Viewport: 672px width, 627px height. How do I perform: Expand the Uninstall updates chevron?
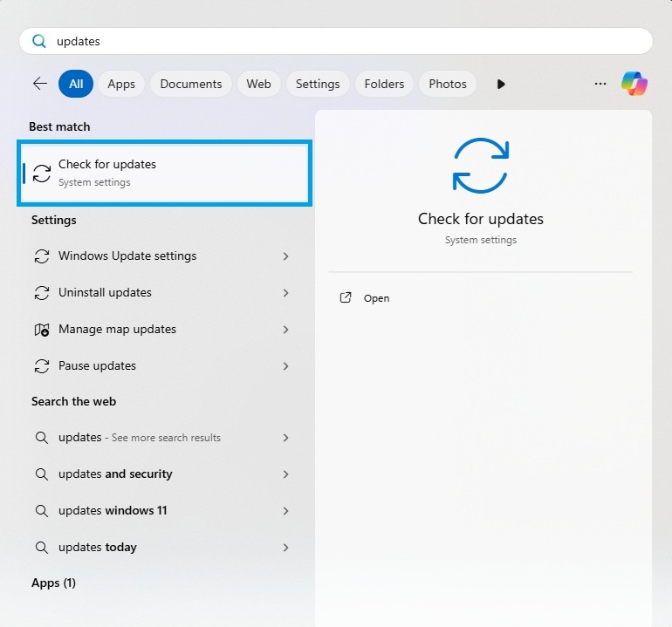click(285, 293)
